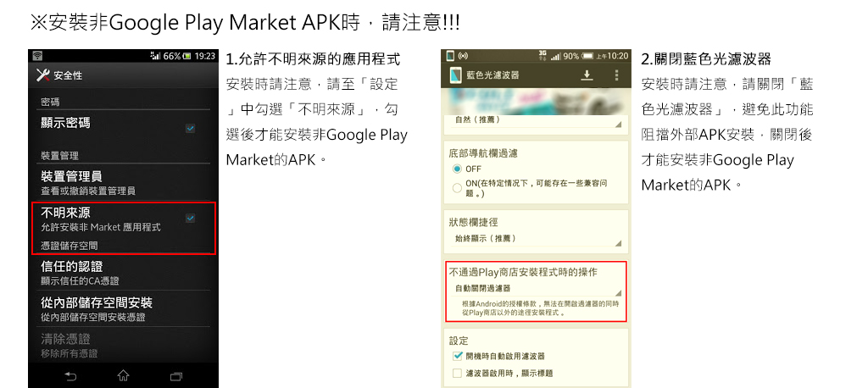This screenshot has width=868, height=388.
Task: Click the 藍色光濾波器 app icon
Action: (x=455, y=75)
